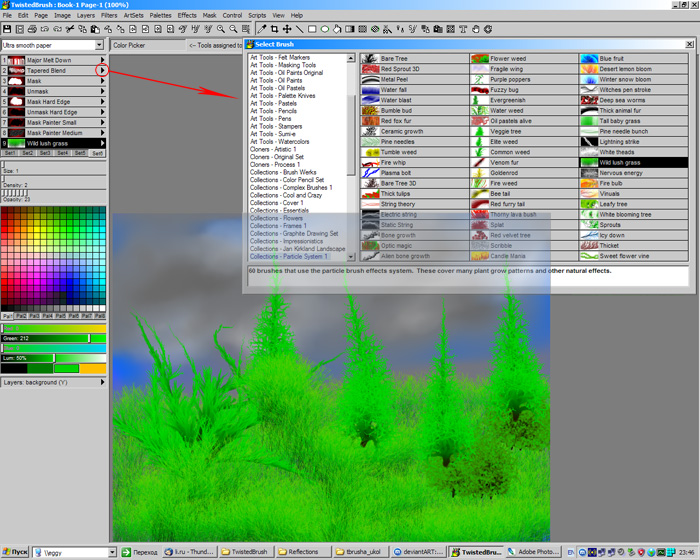Open the Effects menu
Screen dimensions: 700x560
click(187, 15)
